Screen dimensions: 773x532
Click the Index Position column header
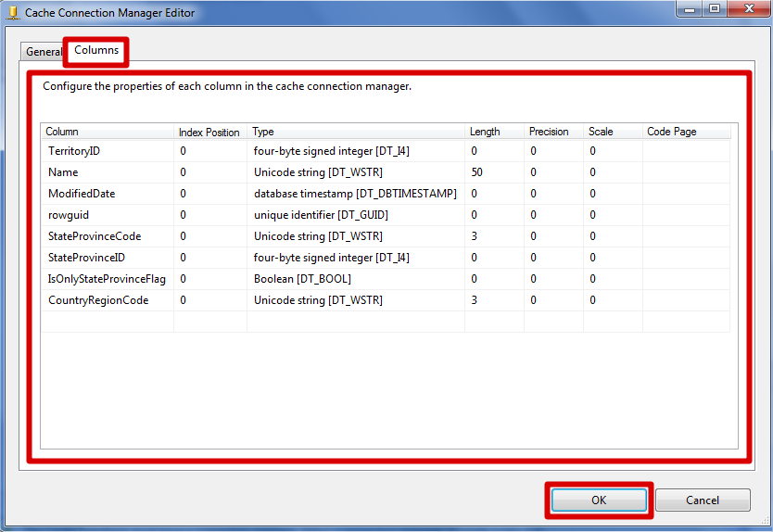(x=209, y=132)
